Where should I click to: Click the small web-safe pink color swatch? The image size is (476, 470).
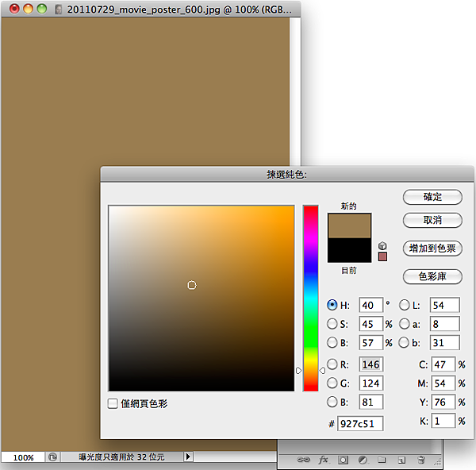coord(382,256)
